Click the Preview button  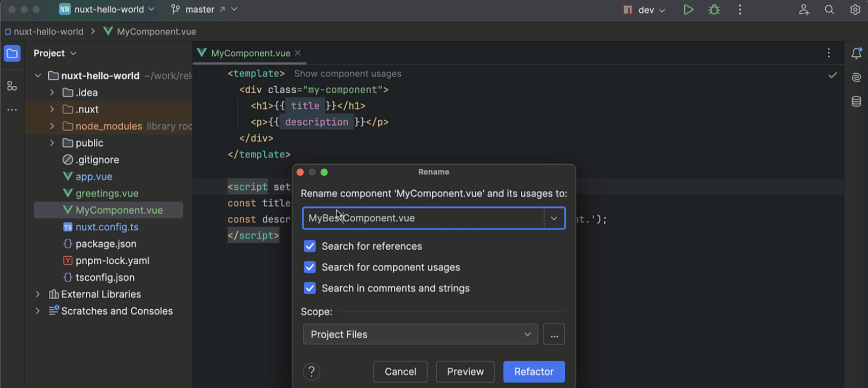(465, 371)
